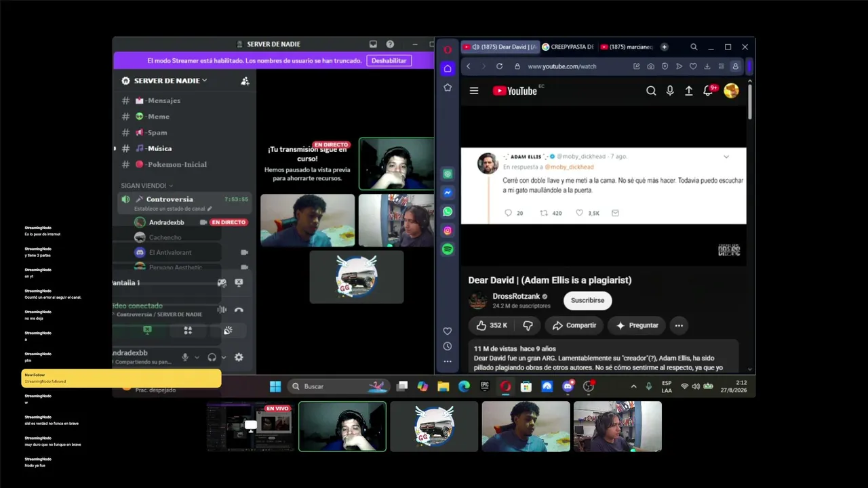Open YouTube notifications bell
The height and width of the screenshot is (488, 868).
pos(709,91)
